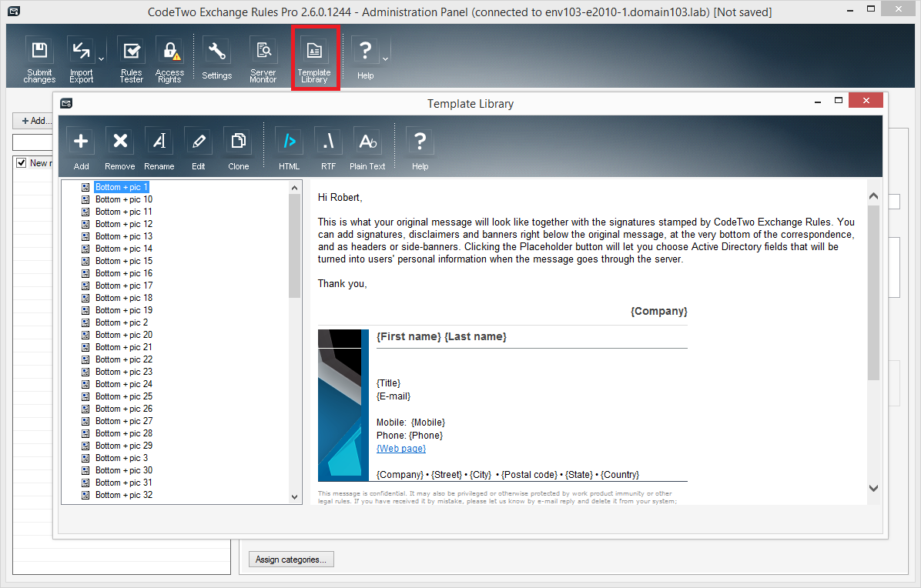Open the Template Library from main toolbar

315,59
